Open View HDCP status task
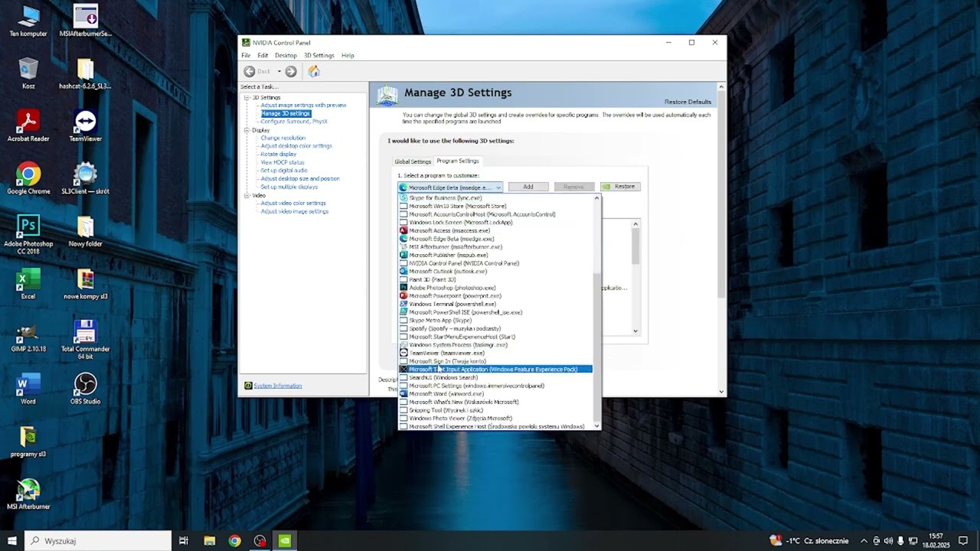 point(283,162)
